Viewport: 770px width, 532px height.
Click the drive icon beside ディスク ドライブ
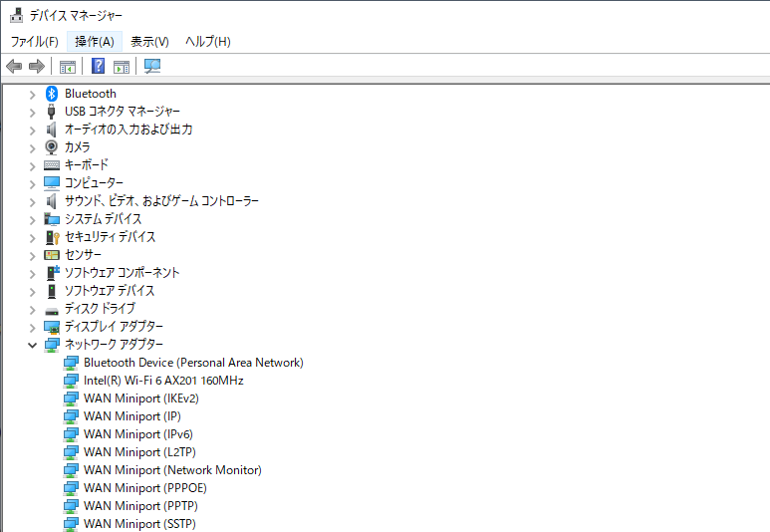(x=52, y=311)
